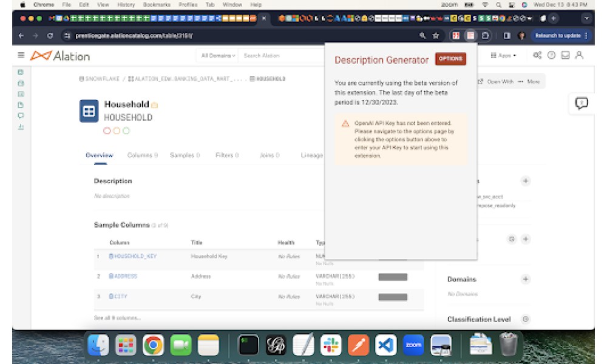The image size is (607, 364).
Task: Click the See all 9 columns link
Action: (x=117, y=317)
